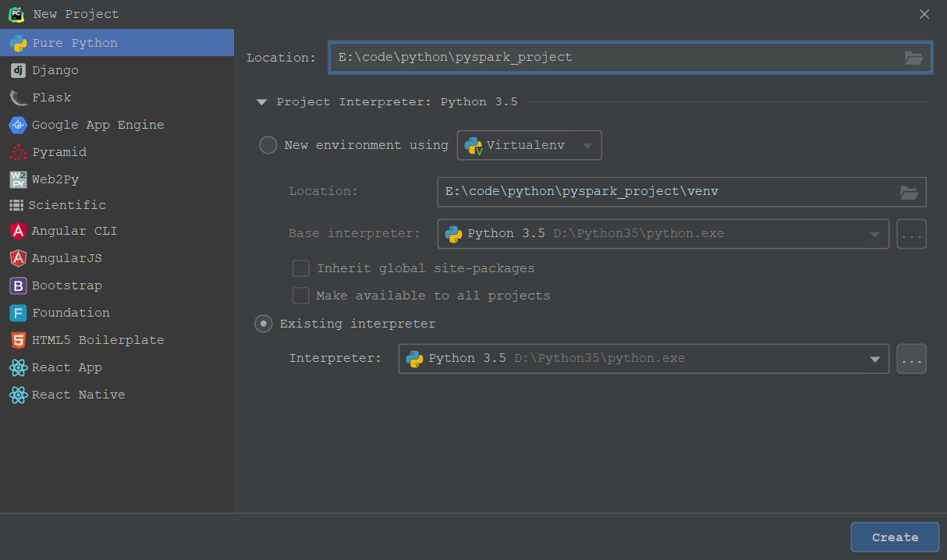947x560 pixels.
Task: Click the Flask horn icon
Action: (x=18, y=97)
